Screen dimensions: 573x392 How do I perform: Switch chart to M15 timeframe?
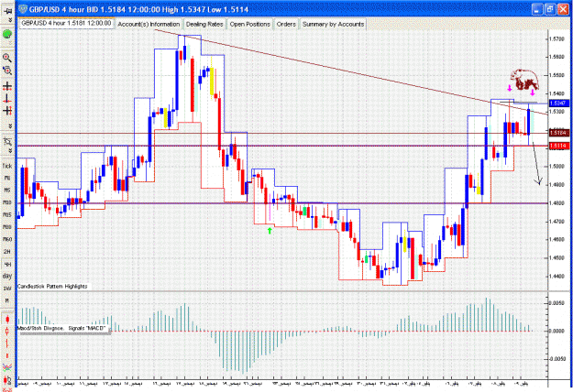pos(7,215)
